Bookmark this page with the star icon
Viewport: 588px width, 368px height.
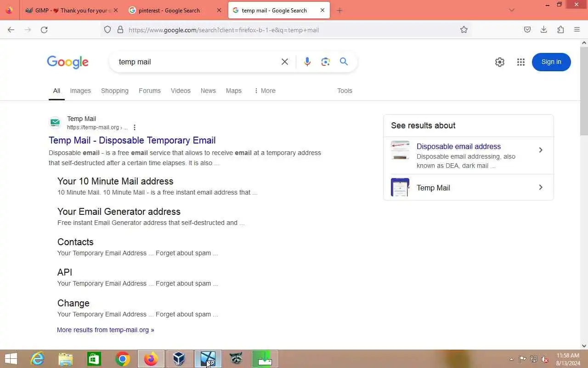click(464, 30)
